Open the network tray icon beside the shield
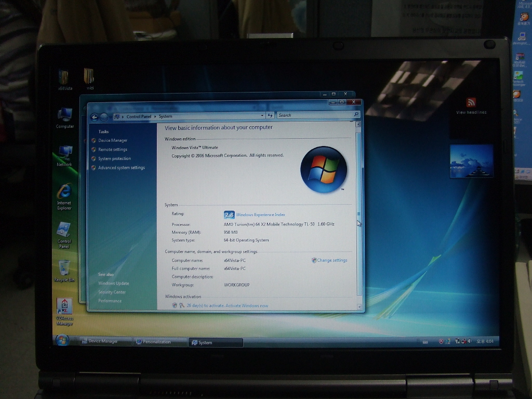This screenshot has height=399, width=532. coord(447,341)
